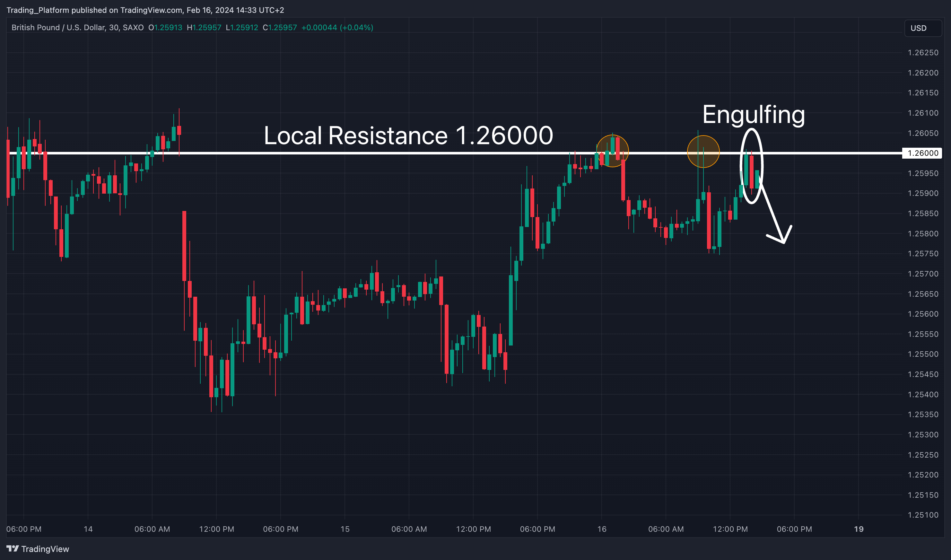Viewport: 951px width, 560px height.
Task: Click the 1.25100 price axis label
Action: point(923,515)
